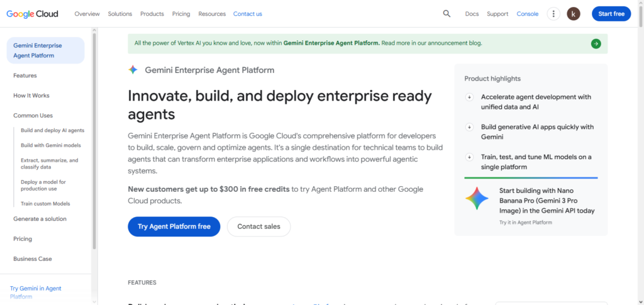Click the 'Product highlights' heading
The image size is (644, 305).
492,79
